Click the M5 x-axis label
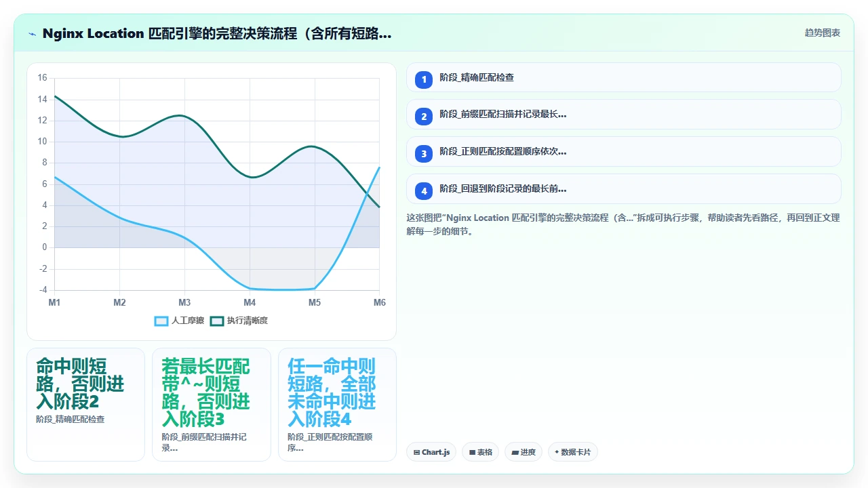This screenshot has width=868, height=488. [315, 302]
